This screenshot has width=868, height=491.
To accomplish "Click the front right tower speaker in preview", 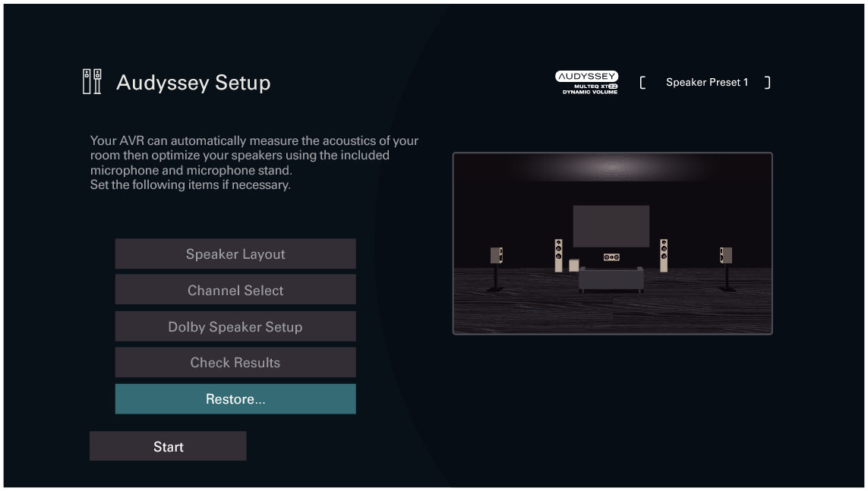I will [664, 256].
